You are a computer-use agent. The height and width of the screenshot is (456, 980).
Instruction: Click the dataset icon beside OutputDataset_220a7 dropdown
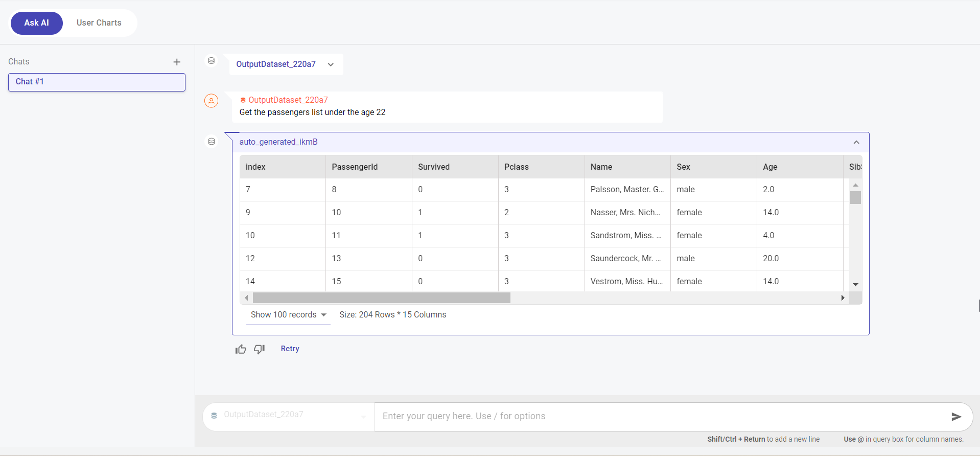[211, 61]
